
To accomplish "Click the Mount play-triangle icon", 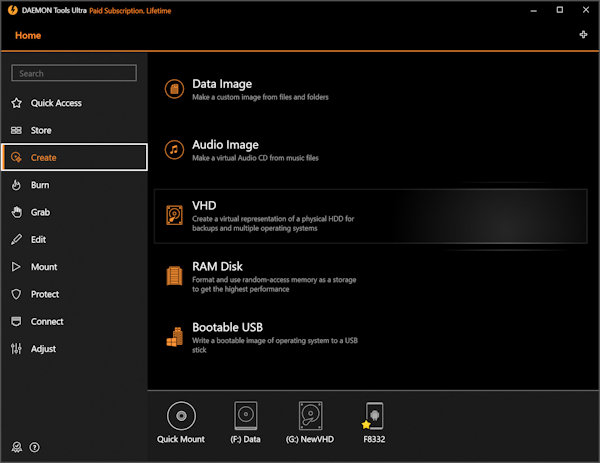I will [x=16, y=267].
